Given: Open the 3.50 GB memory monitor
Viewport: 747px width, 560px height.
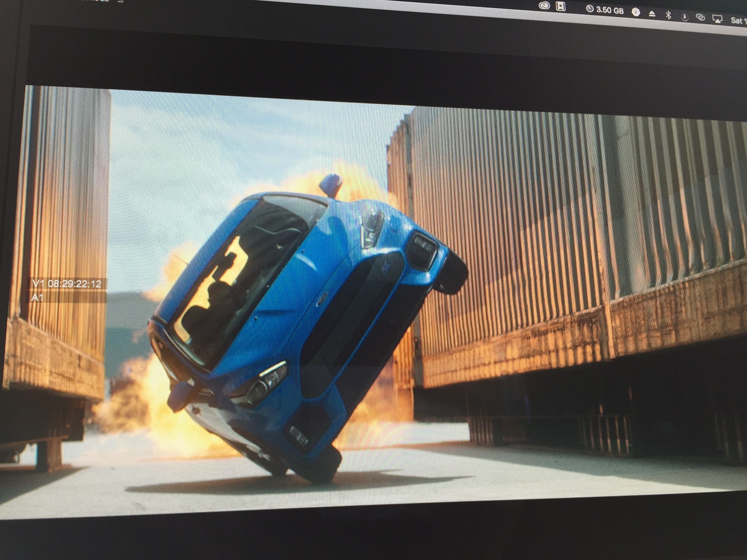Looking at the screenshot, I should [x=605, y=10].
